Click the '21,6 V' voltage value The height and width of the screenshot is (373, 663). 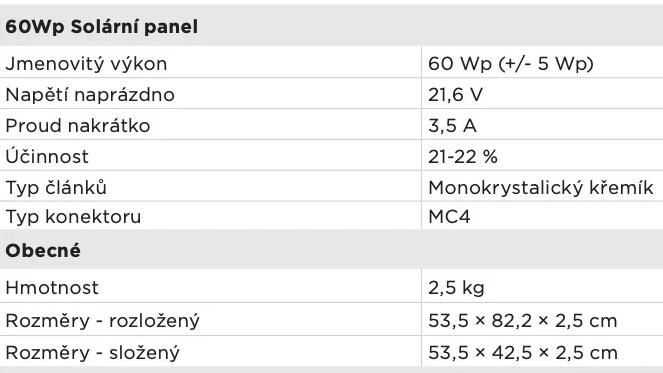[x=455, y=95]
